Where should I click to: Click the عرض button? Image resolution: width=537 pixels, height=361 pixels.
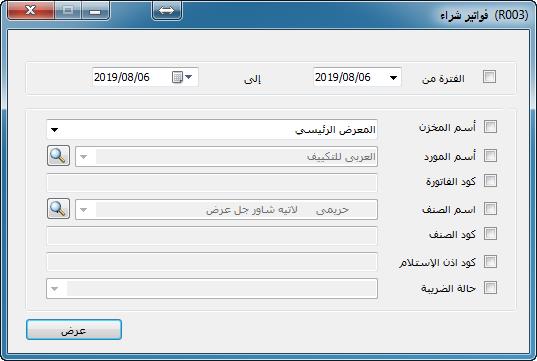[x=74, y=330]
